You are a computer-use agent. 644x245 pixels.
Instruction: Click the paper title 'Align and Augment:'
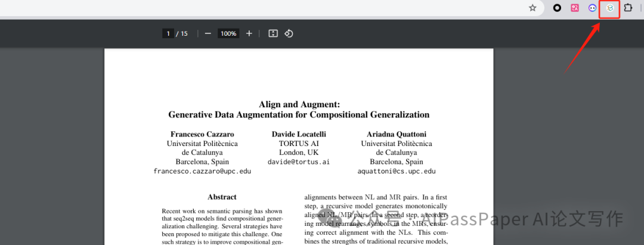coord(299,105)
